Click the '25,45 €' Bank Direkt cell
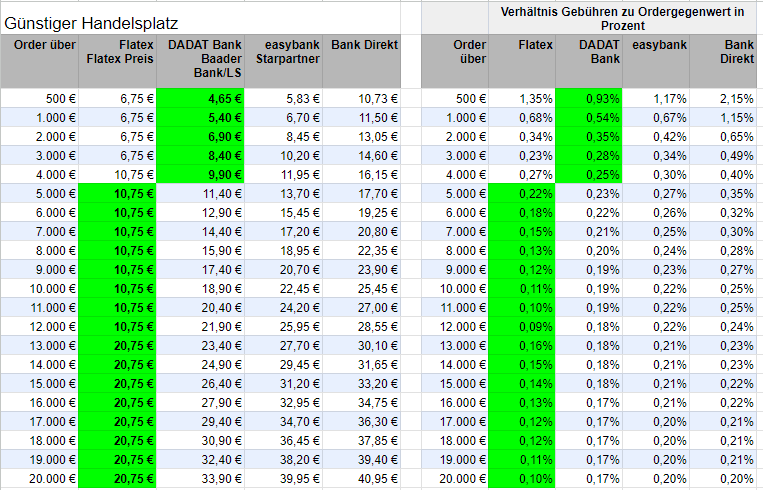The width and height of the screenshot is (763, 490). pyautogui.click(x=362, y=289)
